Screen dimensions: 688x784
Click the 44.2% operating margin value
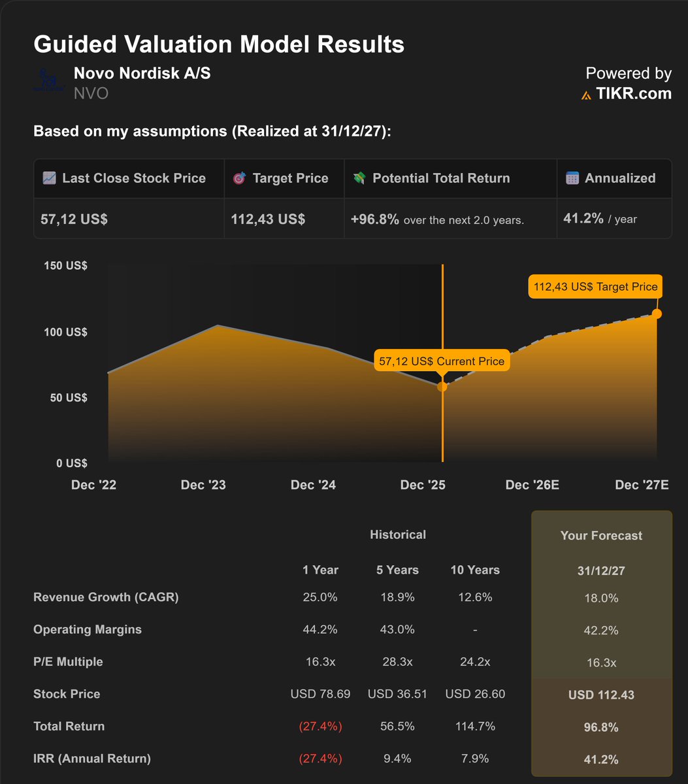point(320,630)
